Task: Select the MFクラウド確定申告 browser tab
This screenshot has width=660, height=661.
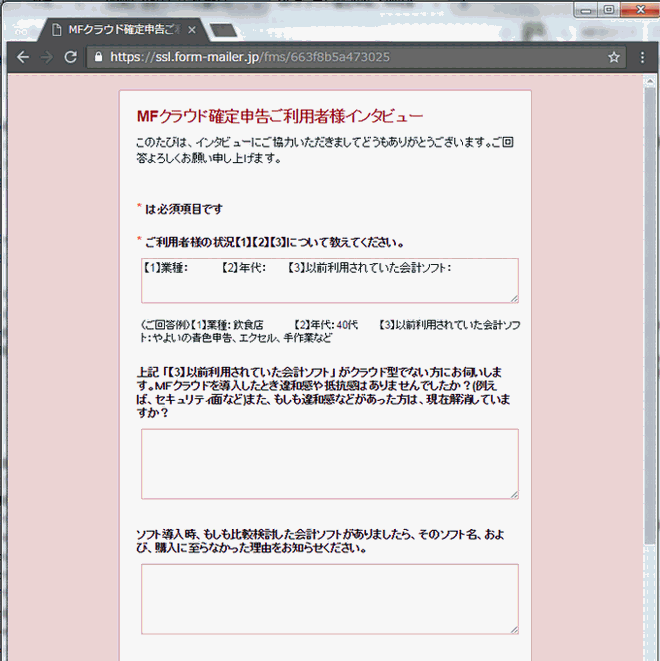Action: (122, 30)
